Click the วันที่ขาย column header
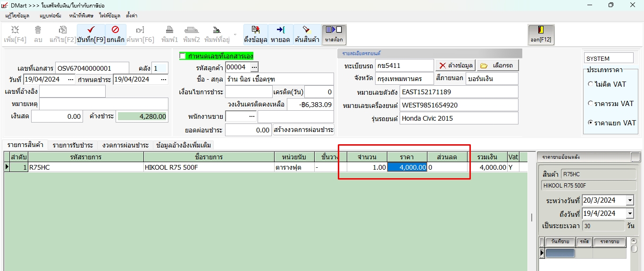Viewport: 644px width, 271px height. 560,242
